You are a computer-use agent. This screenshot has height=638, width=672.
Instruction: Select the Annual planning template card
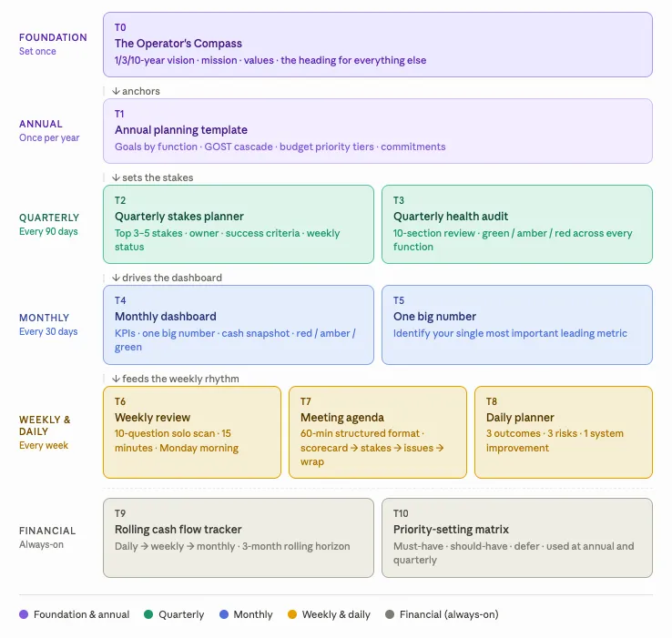[x=378, y=131]
